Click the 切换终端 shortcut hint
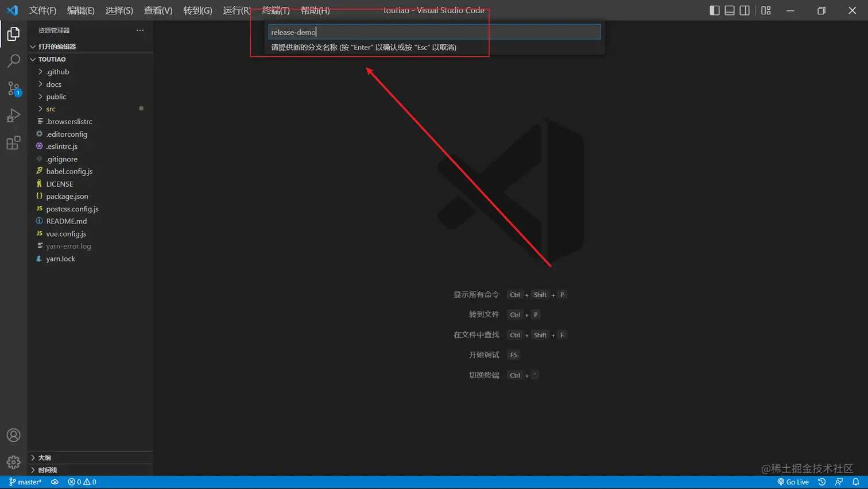868x489 pixels. click(x=504, y=375)
